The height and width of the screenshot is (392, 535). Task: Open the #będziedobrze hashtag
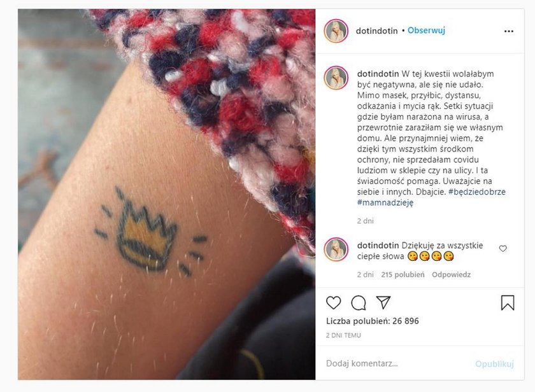tap(477, 192)
